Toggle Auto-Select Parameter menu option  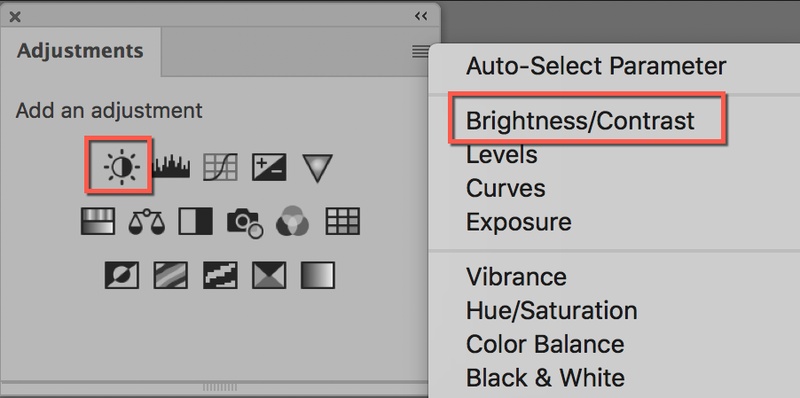point(596,66)
